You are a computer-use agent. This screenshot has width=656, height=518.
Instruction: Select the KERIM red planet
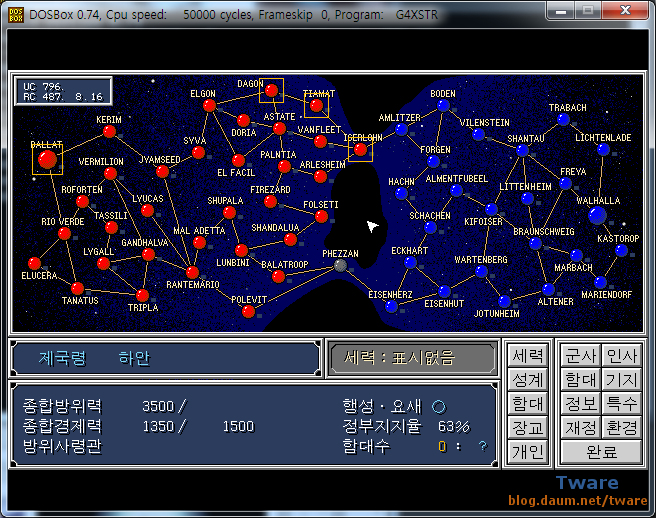tap(109, 132)
